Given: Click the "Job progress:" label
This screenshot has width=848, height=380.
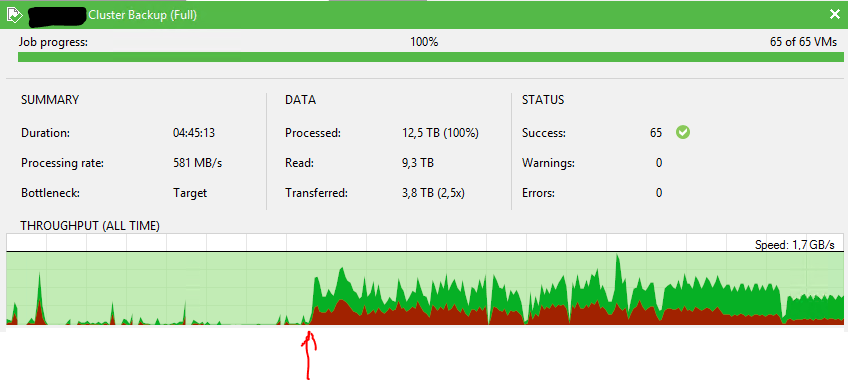Looking at the screenshot, I should click(53, 42).
